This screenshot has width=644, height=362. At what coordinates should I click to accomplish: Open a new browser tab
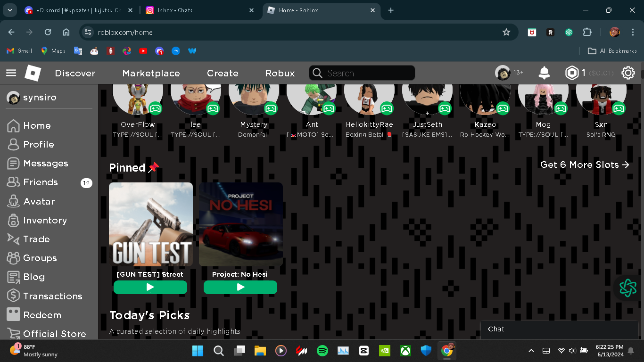click(391, 10)
